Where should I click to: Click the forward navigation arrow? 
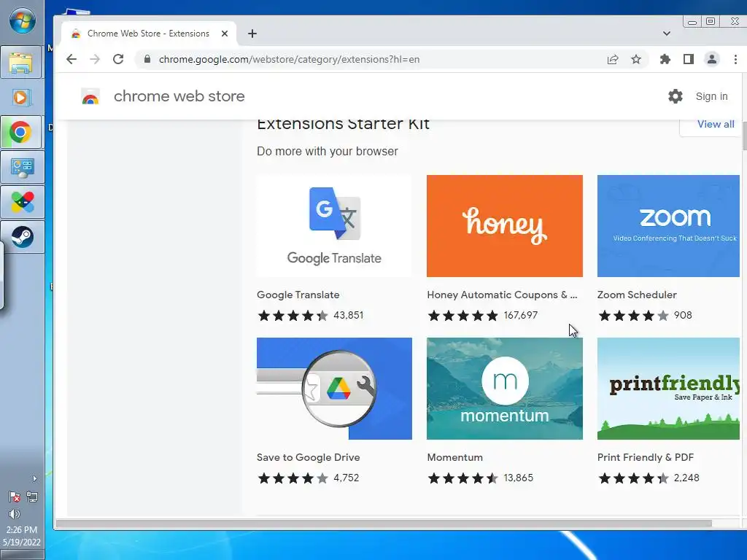pos(95,59)
